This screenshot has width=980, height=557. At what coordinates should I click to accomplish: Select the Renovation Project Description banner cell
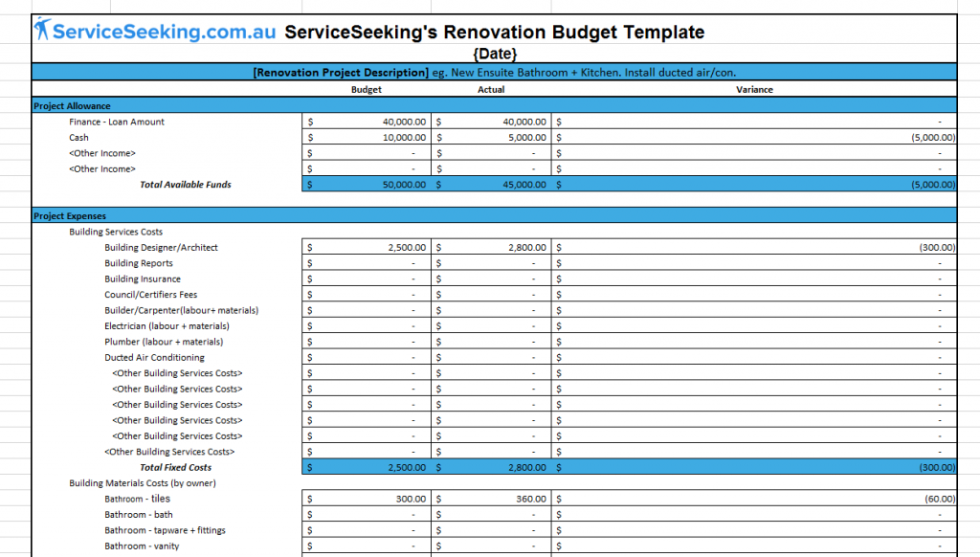(x=495, y=73)
